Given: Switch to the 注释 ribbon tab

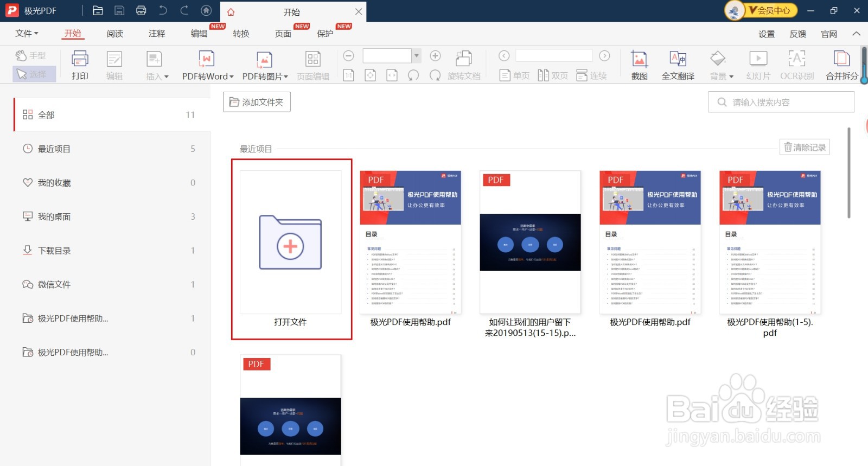Looking at the screenshot, I should click(x=157, y=34).
